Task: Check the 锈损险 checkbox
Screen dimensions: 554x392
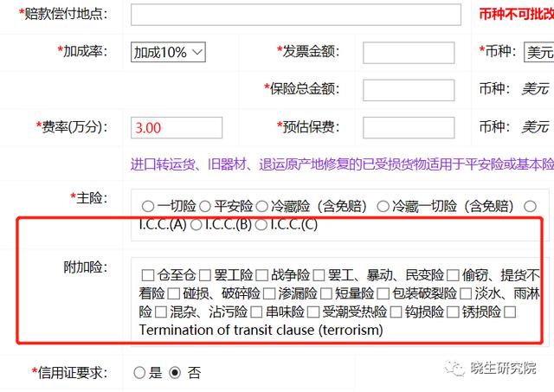Action: tap(453, 312)
